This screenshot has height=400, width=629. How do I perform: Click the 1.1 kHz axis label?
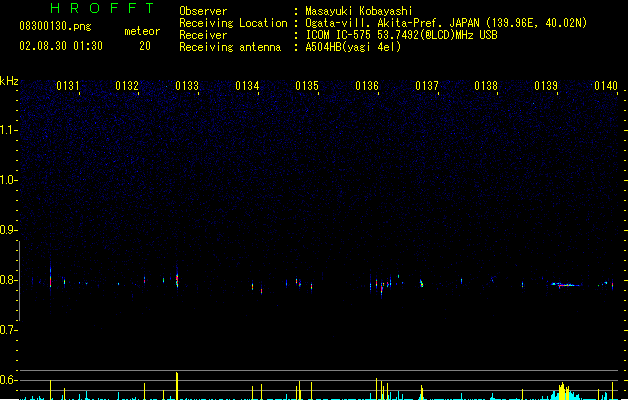8,130
